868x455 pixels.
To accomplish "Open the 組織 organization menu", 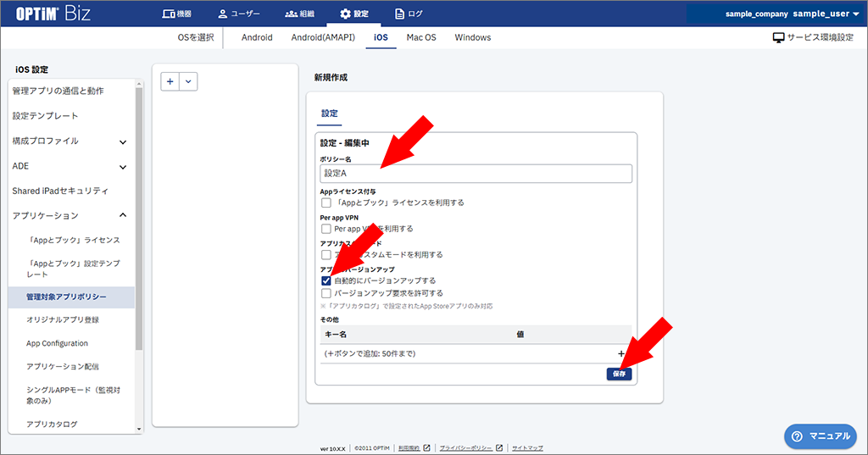I will point(299,14).
